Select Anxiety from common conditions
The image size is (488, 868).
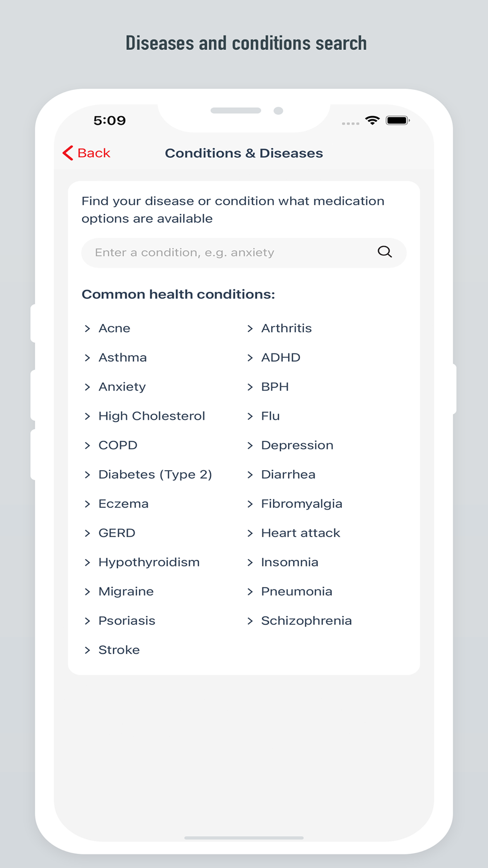[122, 387]
